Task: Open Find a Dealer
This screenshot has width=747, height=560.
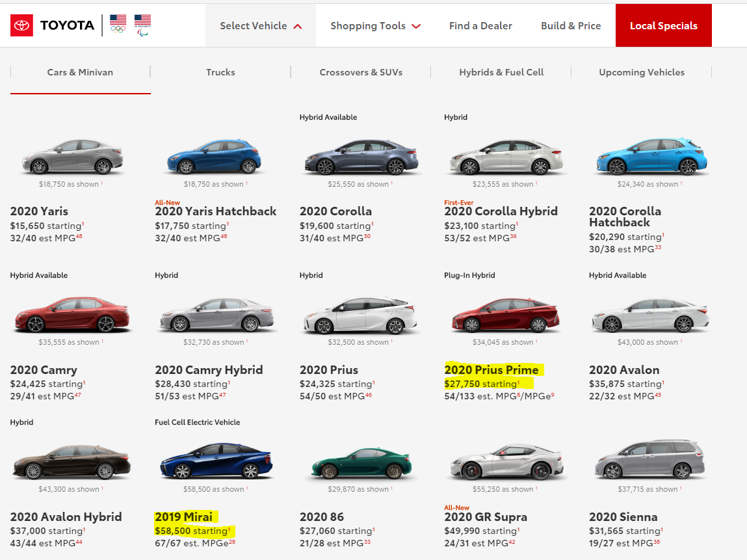Action: click(480, 26)
